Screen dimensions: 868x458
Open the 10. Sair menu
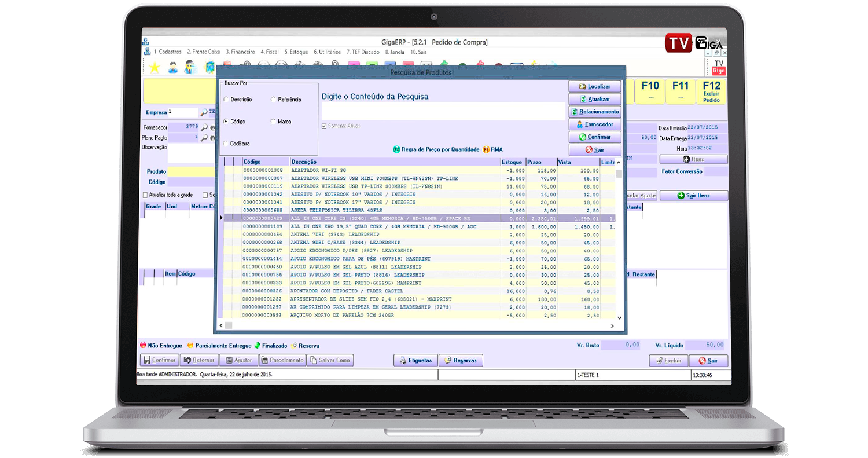point(418,52)
